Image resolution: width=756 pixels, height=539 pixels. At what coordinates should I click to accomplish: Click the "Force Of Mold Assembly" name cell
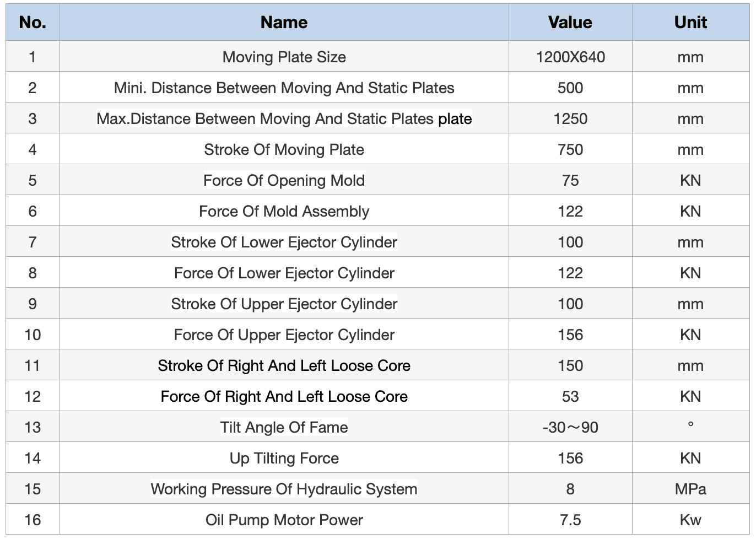click(284, 211)
